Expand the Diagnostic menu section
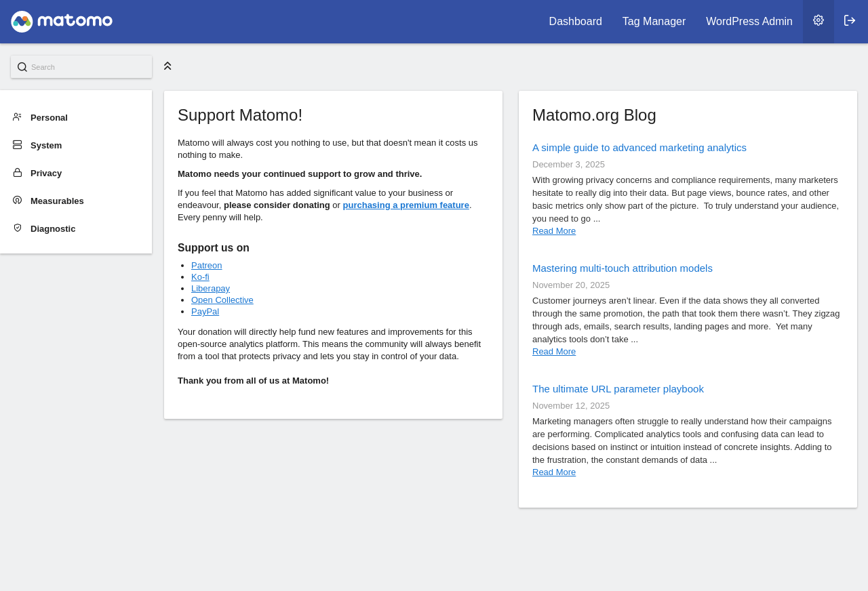Image resolution: width=868 pixels, height=591 pixels. click(53, 229)
